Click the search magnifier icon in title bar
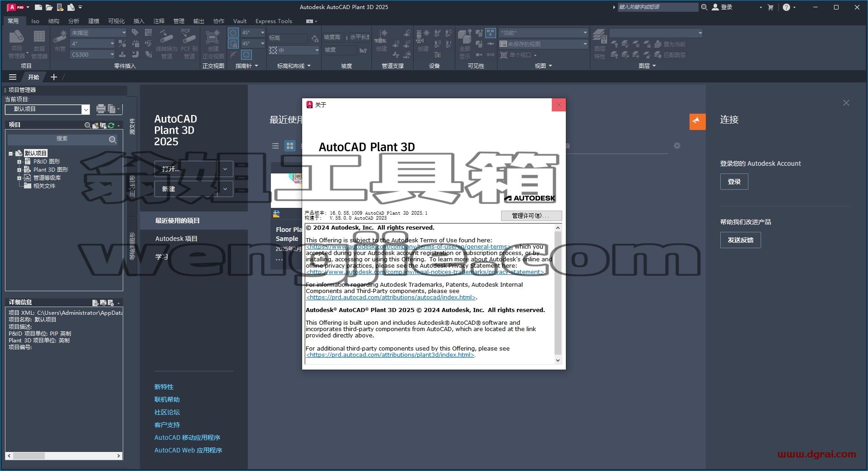The image size is (868, 471). point(704,7)
